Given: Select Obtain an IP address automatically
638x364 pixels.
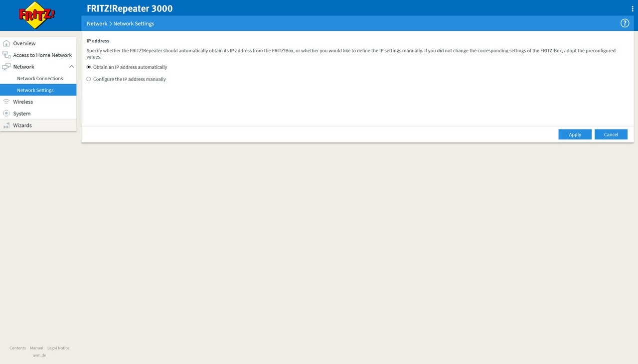Looking at the screenshot, I should pos(89,67).
